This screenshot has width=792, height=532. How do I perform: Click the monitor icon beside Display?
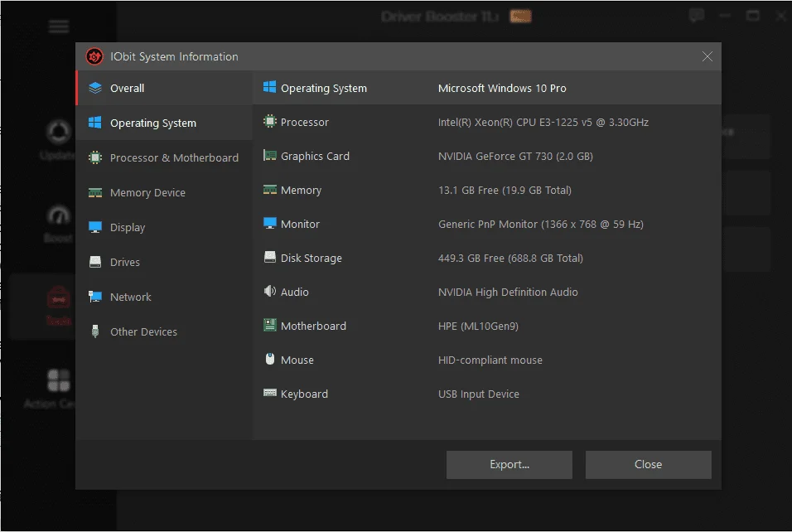click(95, 227)
